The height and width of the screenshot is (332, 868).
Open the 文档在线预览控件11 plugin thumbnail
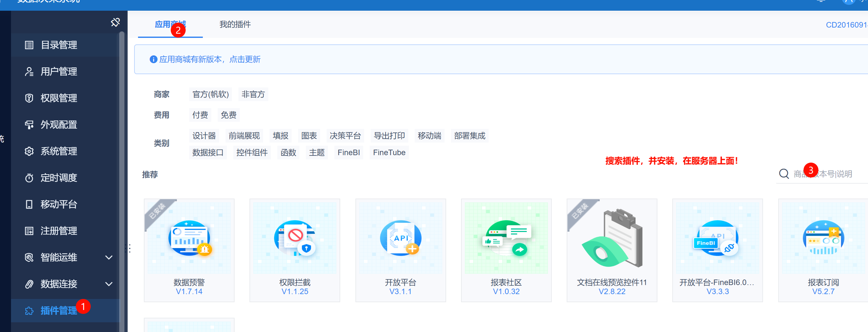point(612,238)
